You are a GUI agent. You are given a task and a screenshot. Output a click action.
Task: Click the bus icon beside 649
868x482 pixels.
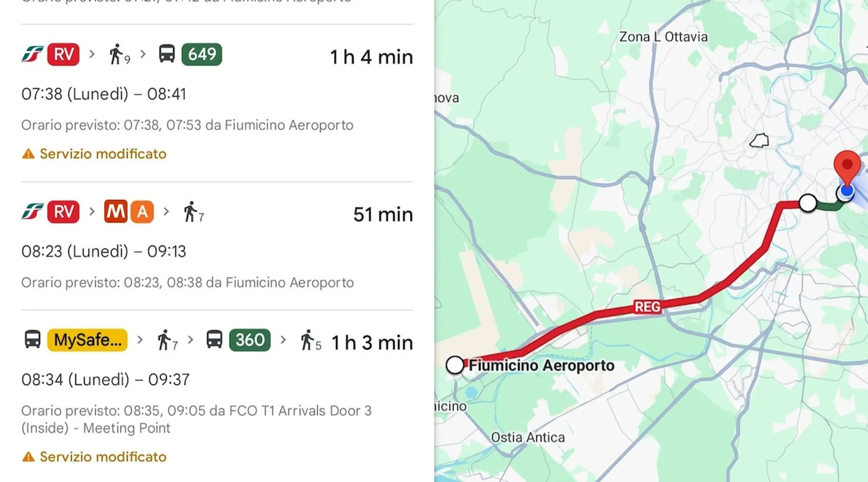(x=167, y=54)
